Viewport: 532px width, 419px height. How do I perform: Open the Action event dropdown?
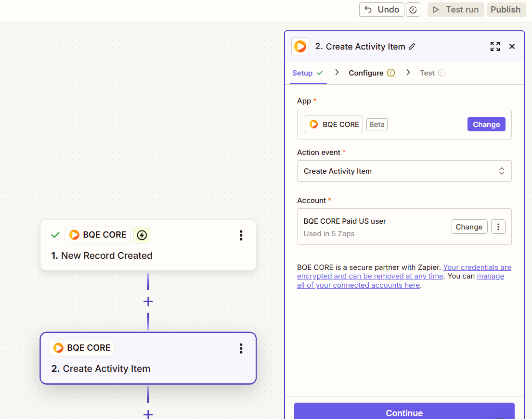[404, 171]
